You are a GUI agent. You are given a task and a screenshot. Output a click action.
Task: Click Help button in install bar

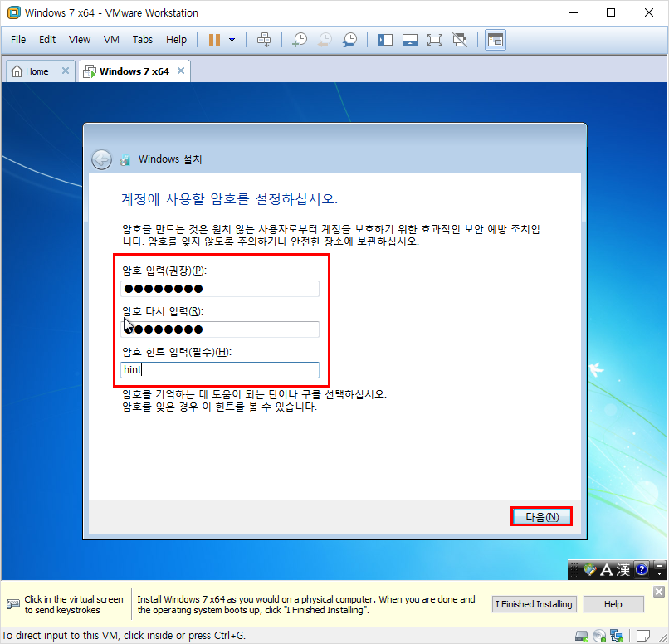tap(613, 604)
